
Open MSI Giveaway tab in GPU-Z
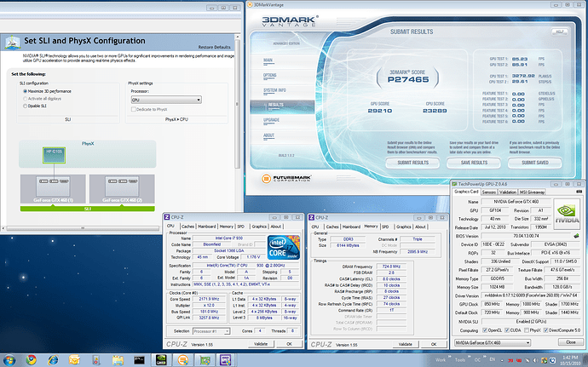tap(532, 192)
